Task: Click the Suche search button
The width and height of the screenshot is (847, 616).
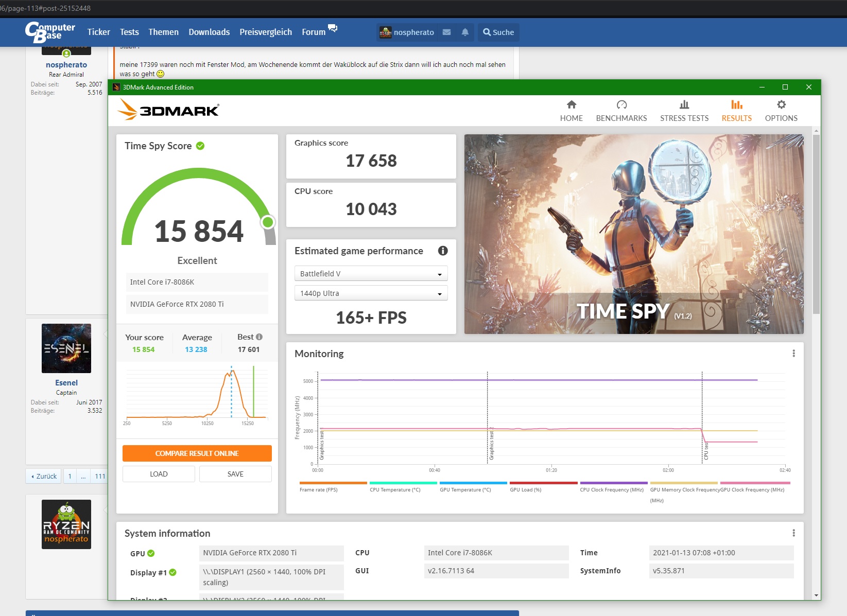Action: 498,32
